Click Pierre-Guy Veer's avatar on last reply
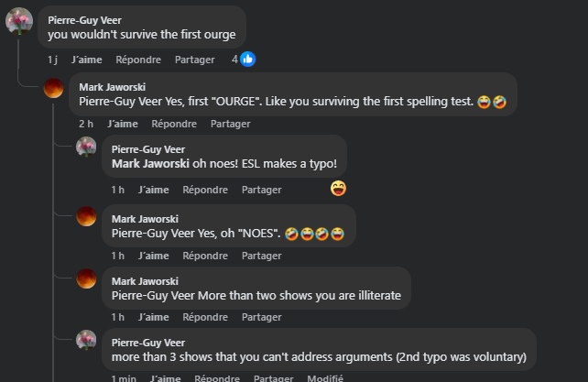The height and width of the screenshot is (382, 588). click(86, 340)
